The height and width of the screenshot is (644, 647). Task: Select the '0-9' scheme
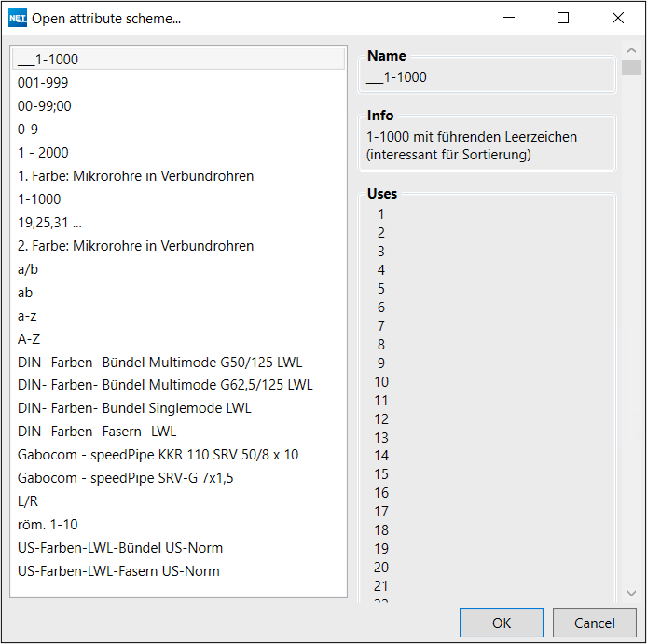coord(179,130)
